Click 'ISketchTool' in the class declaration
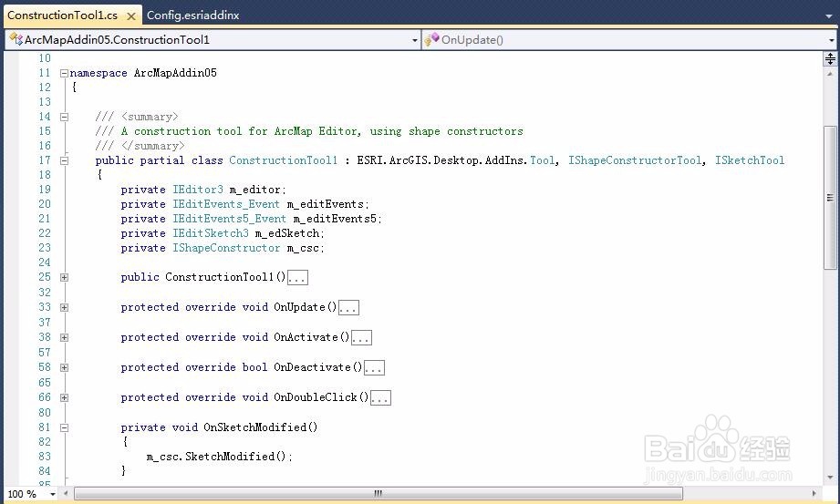The width and height of the screenshot is (840, 504). [750, 160]
